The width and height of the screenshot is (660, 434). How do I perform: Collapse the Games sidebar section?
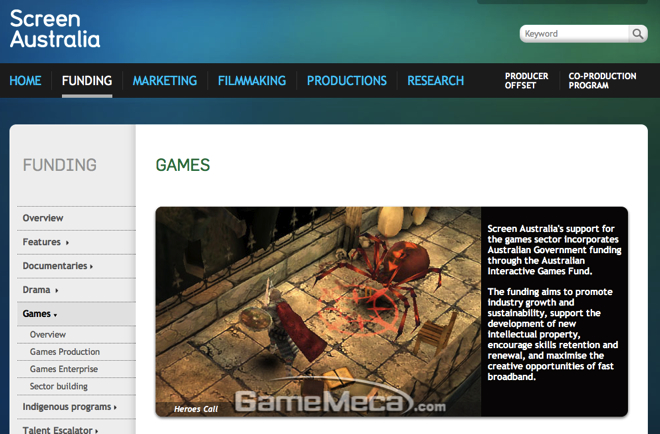pyautogui.click(x=40, y=314)
